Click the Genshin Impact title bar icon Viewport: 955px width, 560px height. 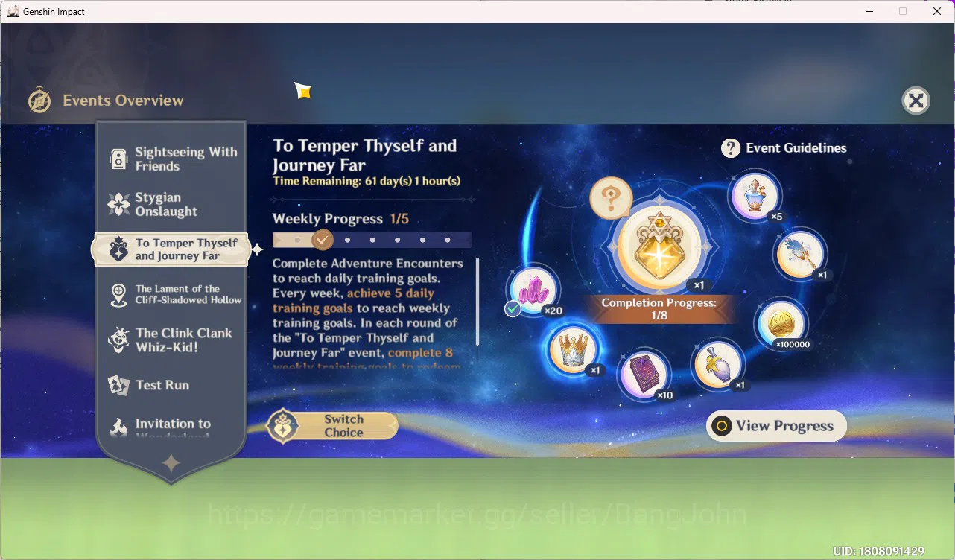coord(12,11)
